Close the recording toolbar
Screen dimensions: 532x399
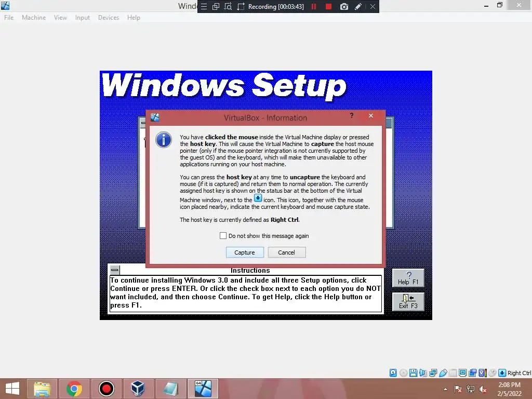pos(373,6)
